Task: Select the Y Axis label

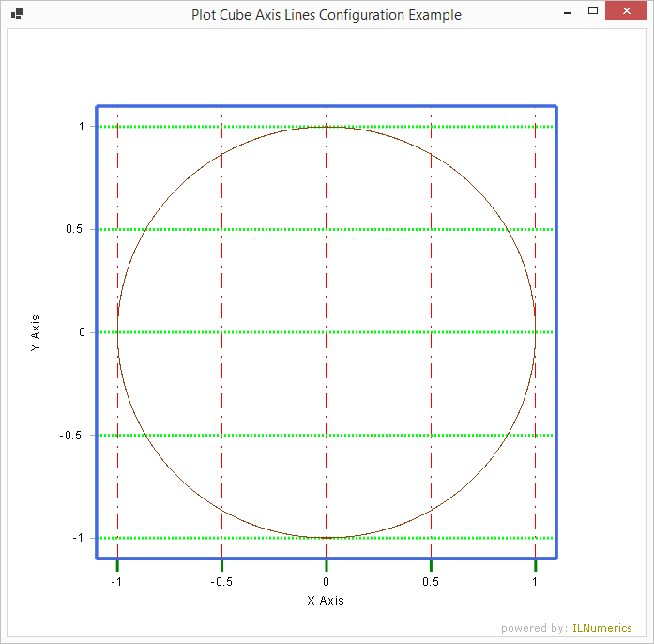Action: click(x=36, y=332)
